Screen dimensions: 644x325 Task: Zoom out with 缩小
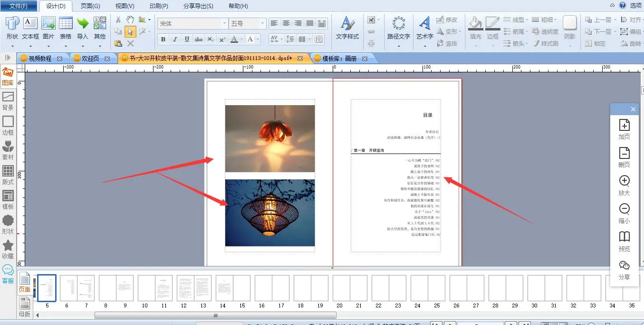coord(624,213)
